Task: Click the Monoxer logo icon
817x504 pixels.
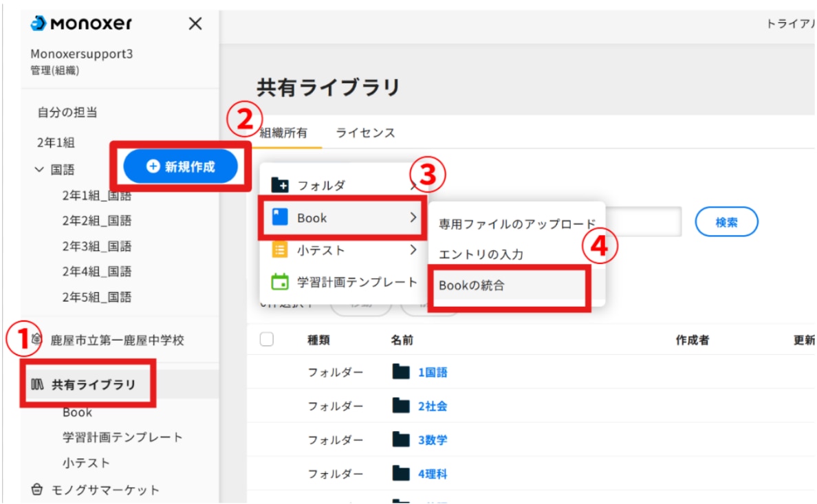Action: pos(39,24)
